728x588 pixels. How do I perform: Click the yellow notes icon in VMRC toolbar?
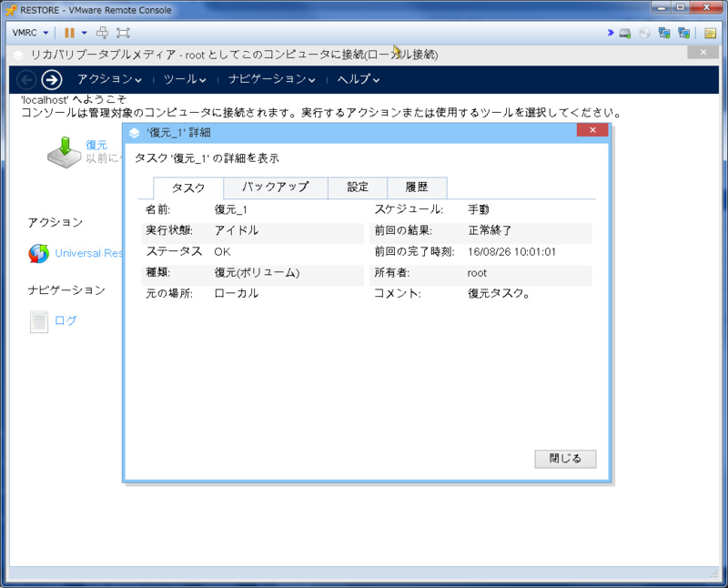pyautogui.click(x=710, y=34)
